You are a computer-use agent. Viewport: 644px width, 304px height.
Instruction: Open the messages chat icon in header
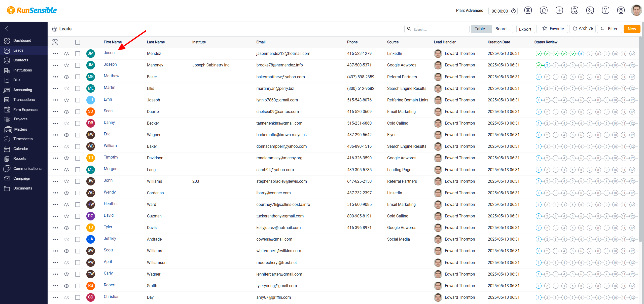click(x=528, y=10)
